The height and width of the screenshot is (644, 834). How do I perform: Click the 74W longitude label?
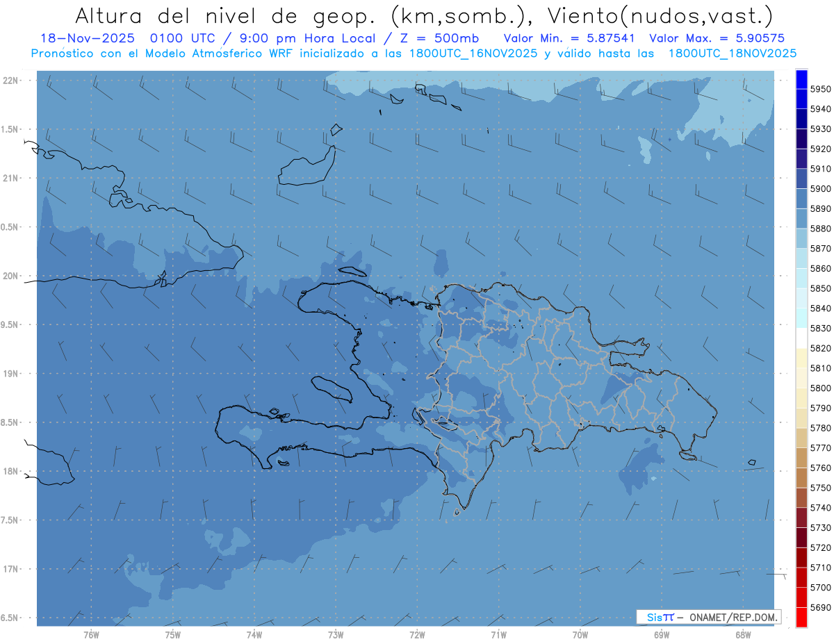point(254,634)
